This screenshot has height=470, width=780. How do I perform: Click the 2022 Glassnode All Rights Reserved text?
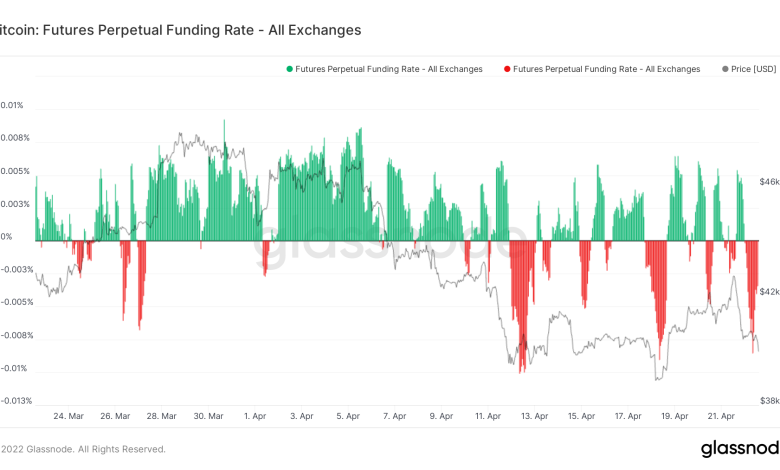(83, 449)
